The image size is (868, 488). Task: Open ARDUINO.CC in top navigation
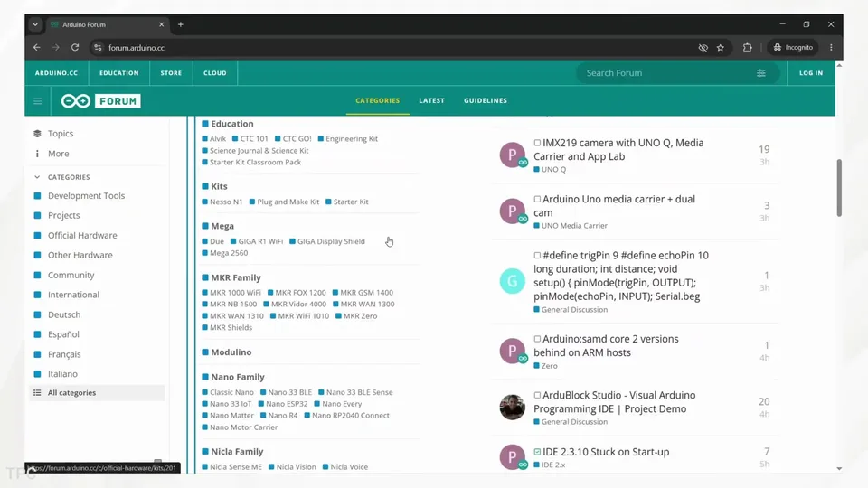[x=56, y=73]
